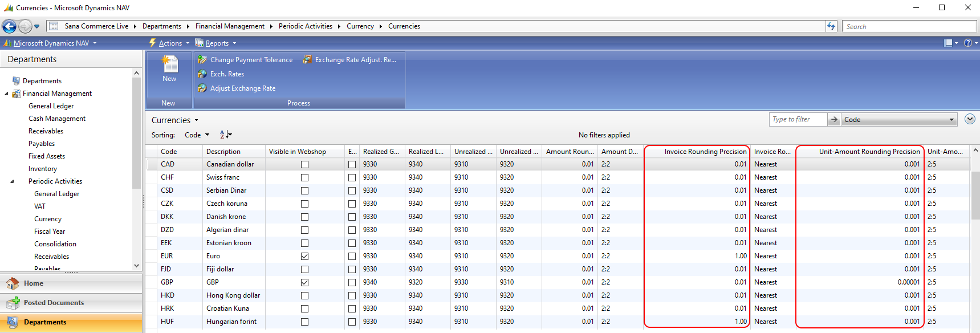Expand the filter pane chevron
The width and height of the screenshot is (980, 333).
click(970, 119)
